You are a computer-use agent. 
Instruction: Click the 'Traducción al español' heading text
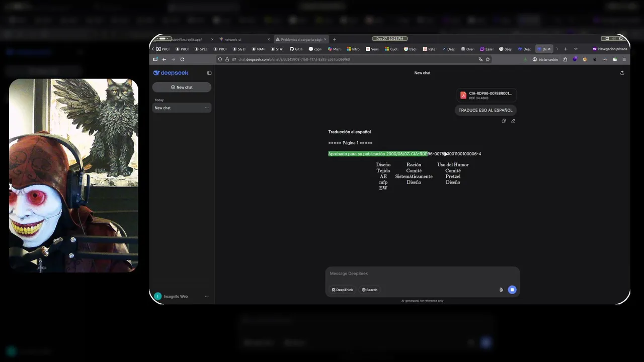click(x=350, y=132)
